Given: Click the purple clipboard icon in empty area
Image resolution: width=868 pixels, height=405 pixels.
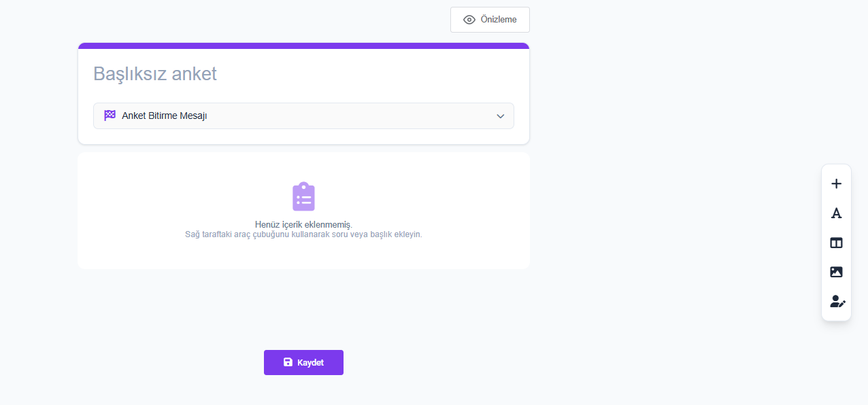Looking at the screenshot, I should [x=303, y=197].
